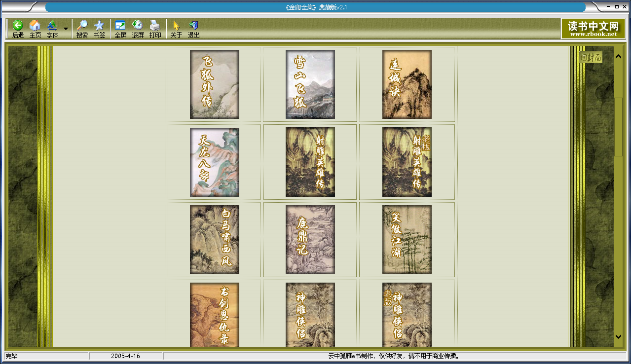Open the 字体 font icon
The height and width of the screenshot is (364, 631).
pyautogui.click(x=52, y=29)
